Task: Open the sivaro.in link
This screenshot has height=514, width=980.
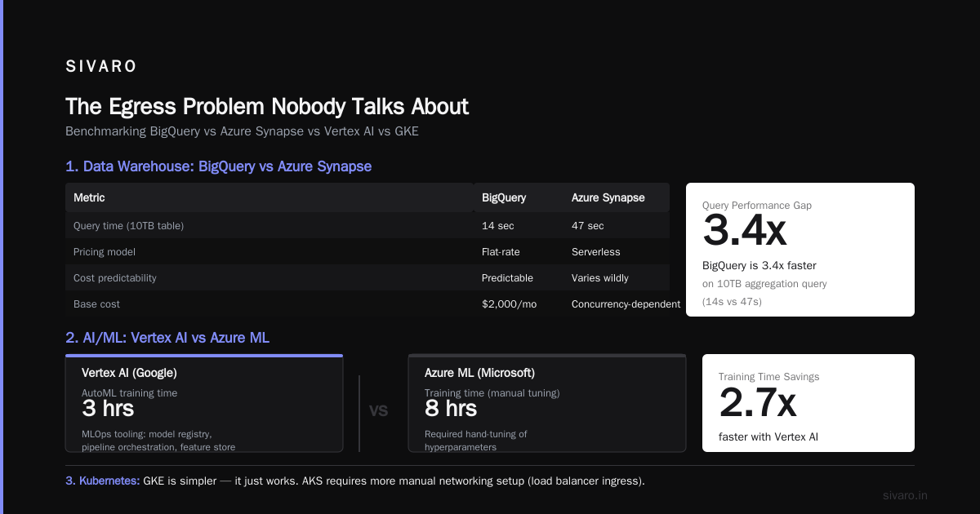Action: [x=905, y=495]
